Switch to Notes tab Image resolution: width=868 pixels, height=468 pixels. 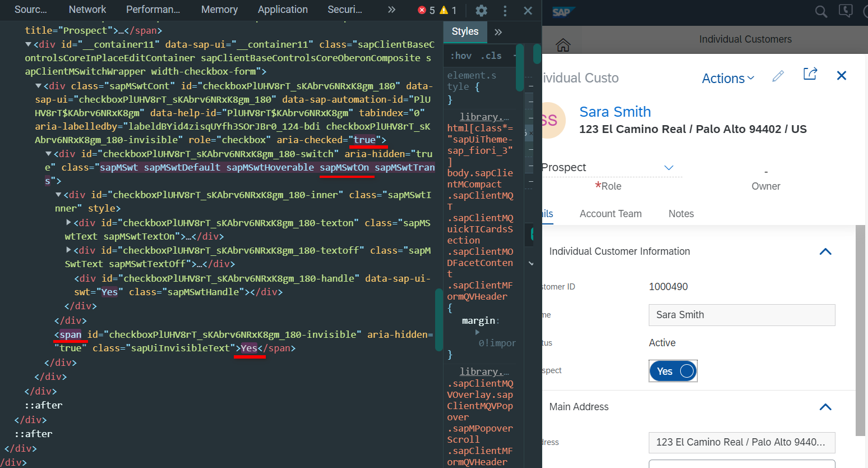coord(681,214)
